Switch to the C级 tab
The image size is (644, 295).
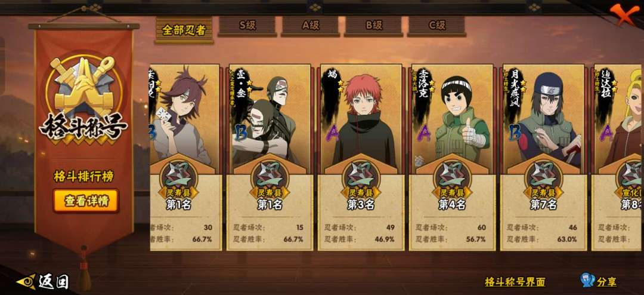tap(437, 26)
